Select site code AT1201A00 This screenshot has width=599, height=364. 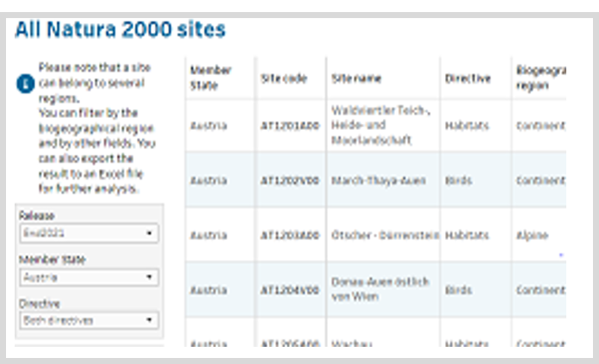click(x=290, y=126)
